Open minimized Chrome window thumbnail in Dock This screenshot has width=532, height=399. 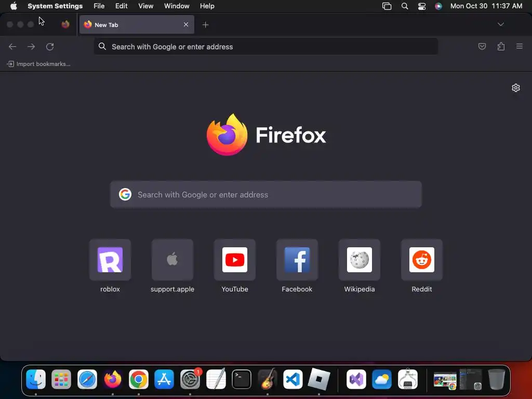coord(445,381)
